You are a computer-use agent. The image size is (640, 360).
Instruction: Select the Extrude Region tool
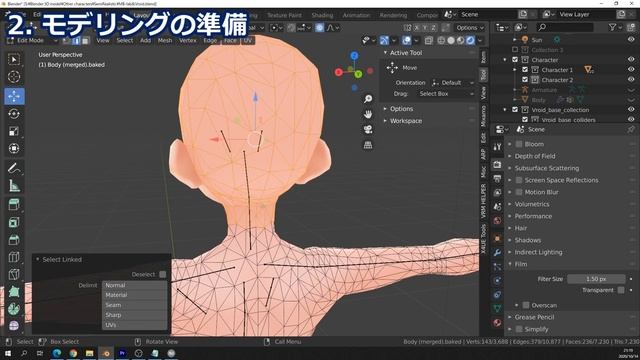tap(14, 204)
